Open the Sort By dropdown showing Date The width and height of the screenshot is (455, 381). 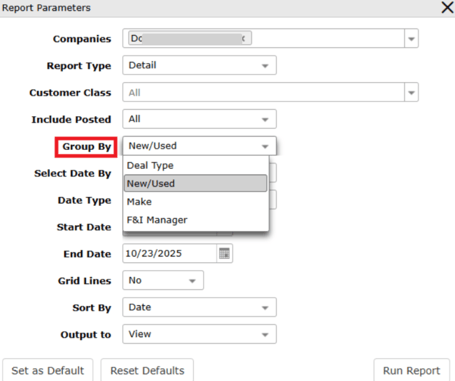point(199,307)
